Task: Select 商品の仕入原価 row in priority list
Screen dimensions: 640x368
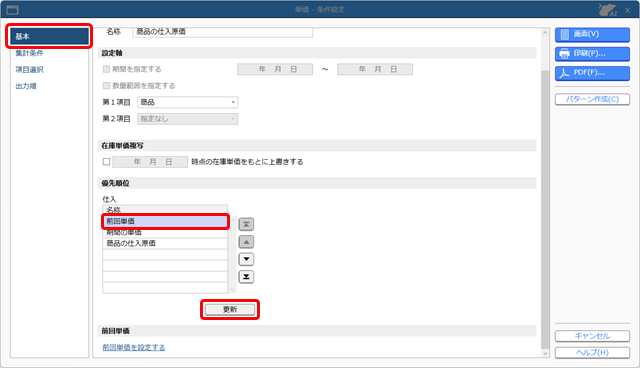Action: 165,244
